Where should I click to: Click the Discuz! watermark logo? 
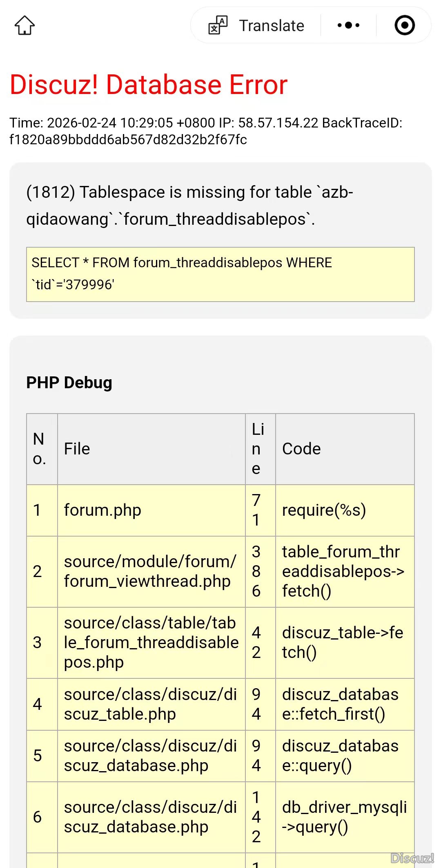[412, 858]
